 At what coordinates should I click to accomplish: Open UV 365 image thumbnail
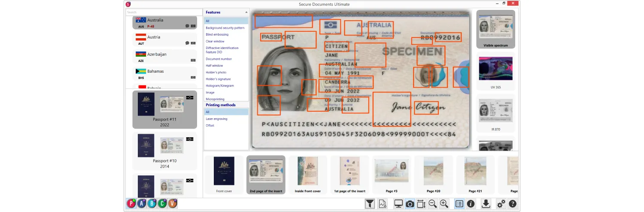495,71
